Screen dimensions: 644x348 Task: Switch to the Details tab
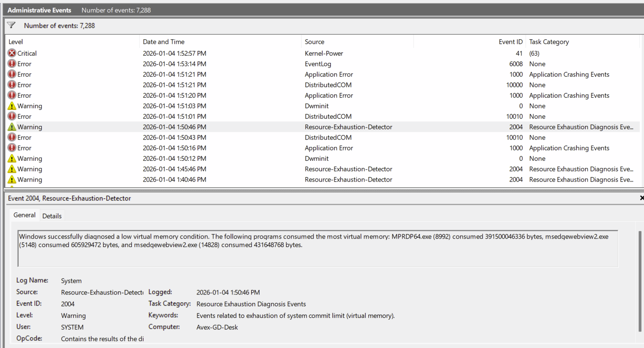click(52, 216)
